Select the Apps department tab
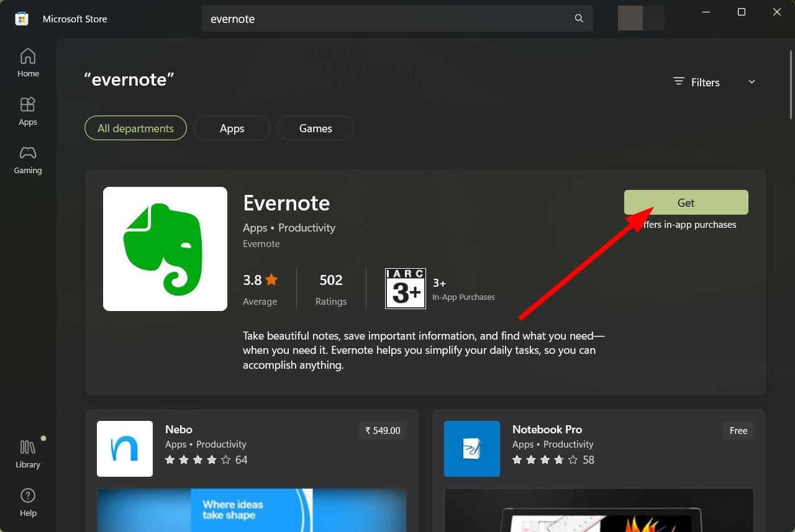 coord(232,128)
